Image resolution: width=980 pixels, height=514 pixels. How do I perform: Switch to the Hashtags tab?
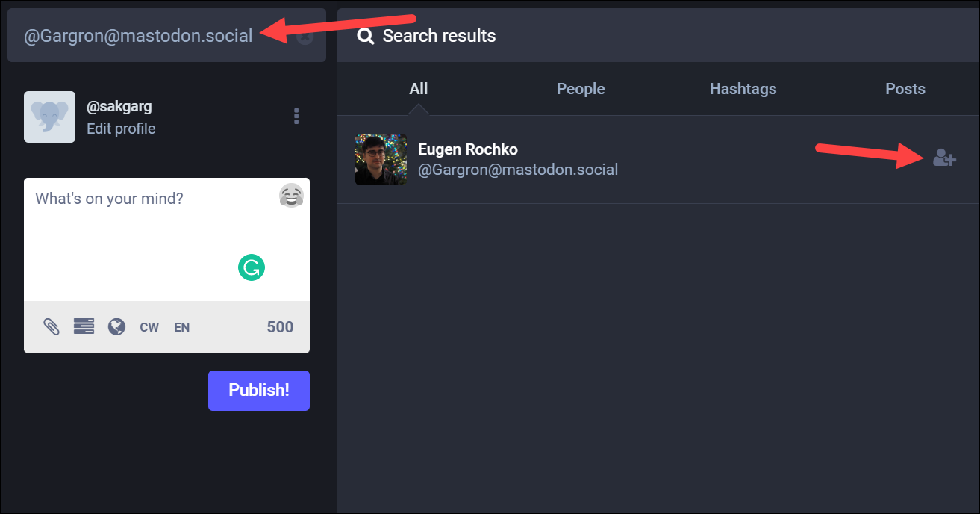coord(743,89)
